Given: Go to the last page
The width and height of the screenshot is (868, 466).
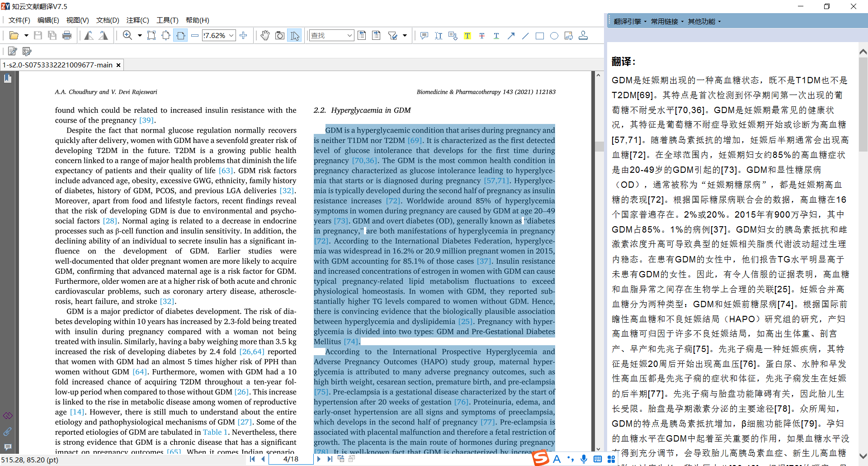Looking at the screenshot, I should pos(330,459).
